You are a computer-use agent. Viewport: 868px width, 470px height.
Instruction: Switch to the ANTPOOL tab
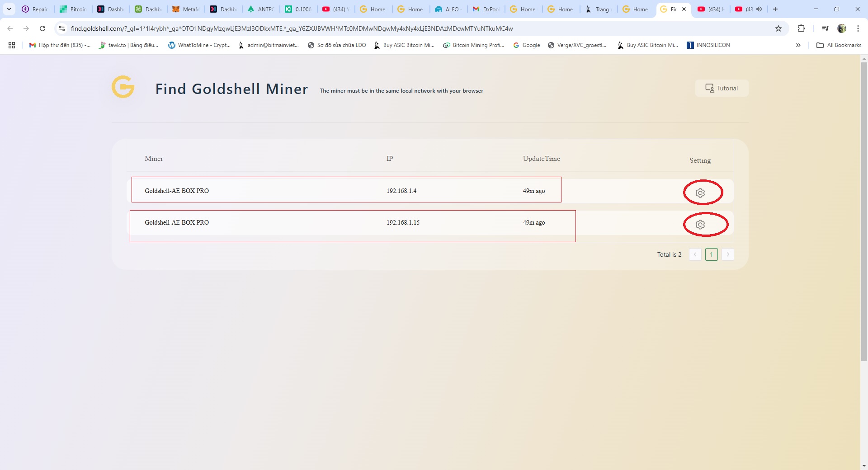tap(261, 9)
